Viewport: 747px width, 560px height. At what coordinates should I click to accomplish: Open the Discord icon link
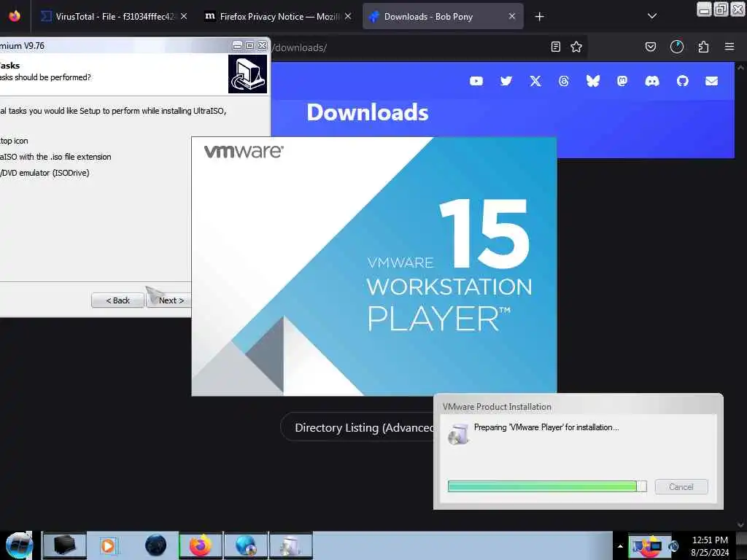tap(651, 81)
